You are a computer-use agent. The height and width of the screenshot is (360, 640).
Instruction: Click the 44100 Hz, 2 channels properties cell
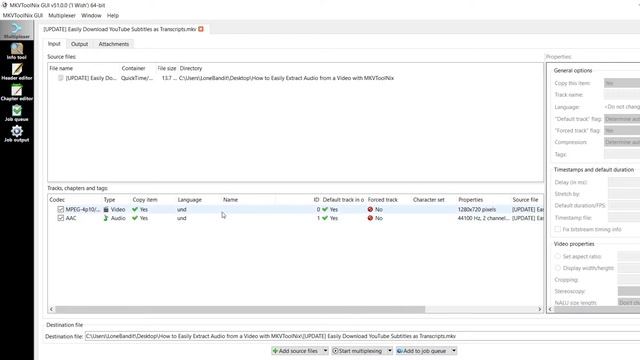483,218
